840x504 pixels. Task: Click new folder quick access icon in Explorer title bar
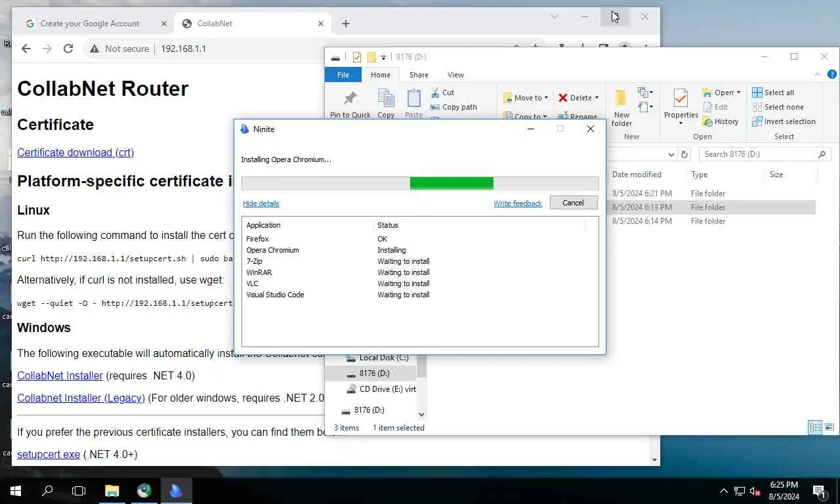click(x=371, y=57)
